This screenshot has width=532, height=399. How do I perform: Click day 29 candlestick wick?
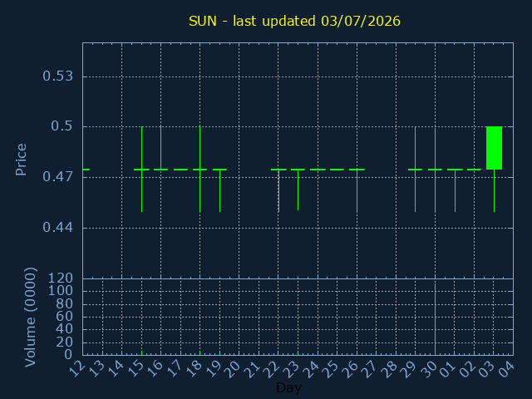pyautogui.click(x=416, y=170)
